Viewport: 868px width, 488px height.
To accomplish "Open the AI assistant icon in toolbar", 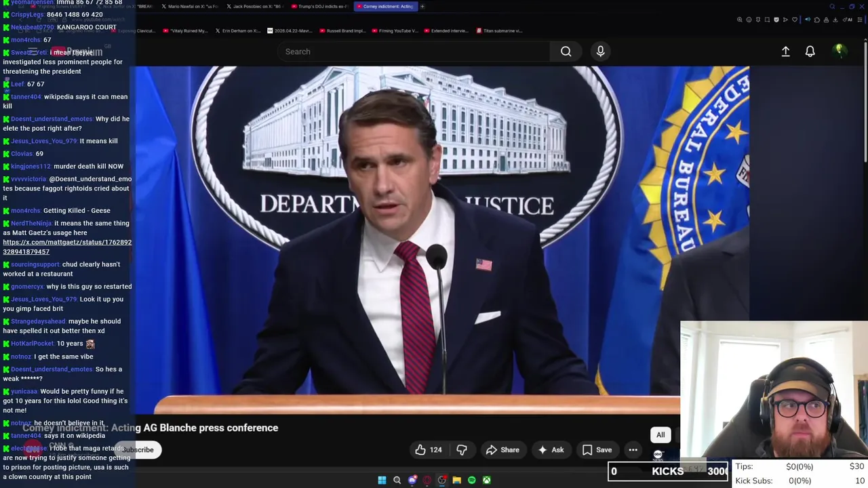I will click(x=848, y=20).
